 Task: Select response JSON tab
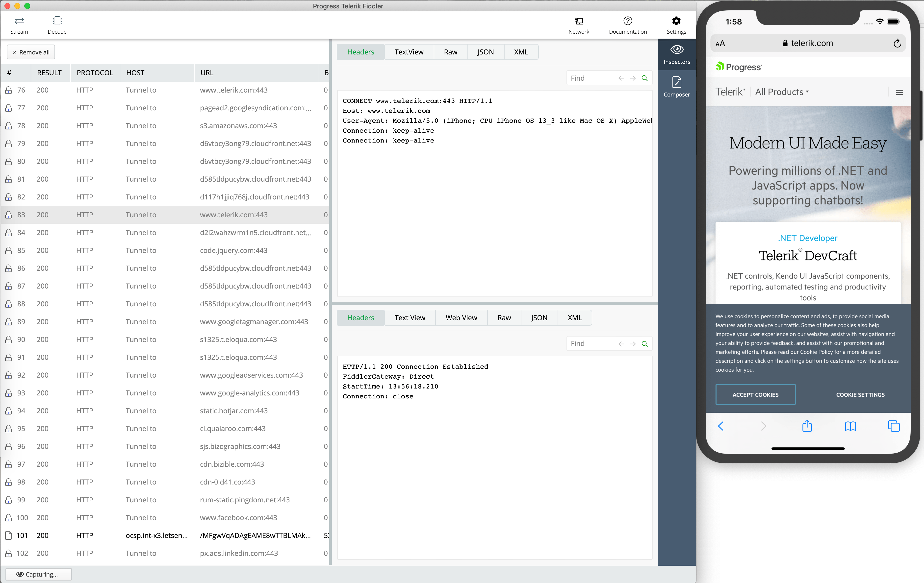point(539,317)
